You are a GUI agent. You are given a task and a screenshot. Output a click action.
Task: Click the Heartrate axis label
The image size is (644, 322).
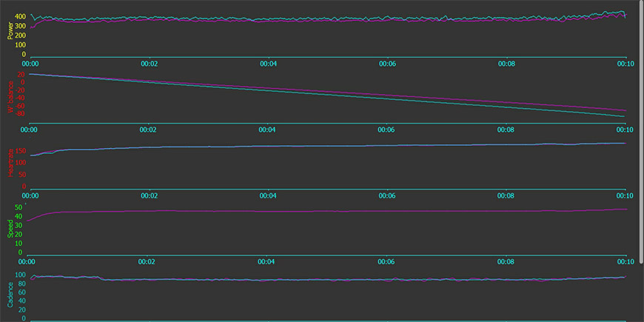click(x=10, y=161)
